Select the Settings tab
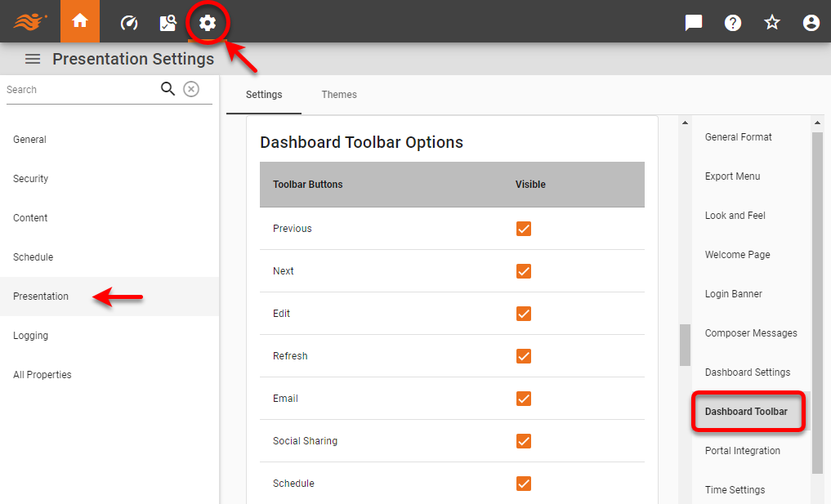Image resolution: width=831 pixels, height=504 pixels. pos(263,94)
